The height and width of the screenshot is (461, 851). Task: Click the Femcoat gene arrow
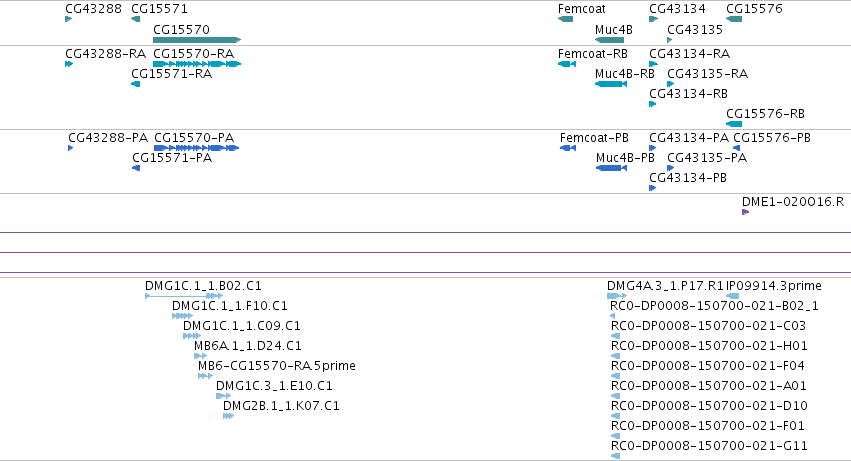tap(566, 19)
